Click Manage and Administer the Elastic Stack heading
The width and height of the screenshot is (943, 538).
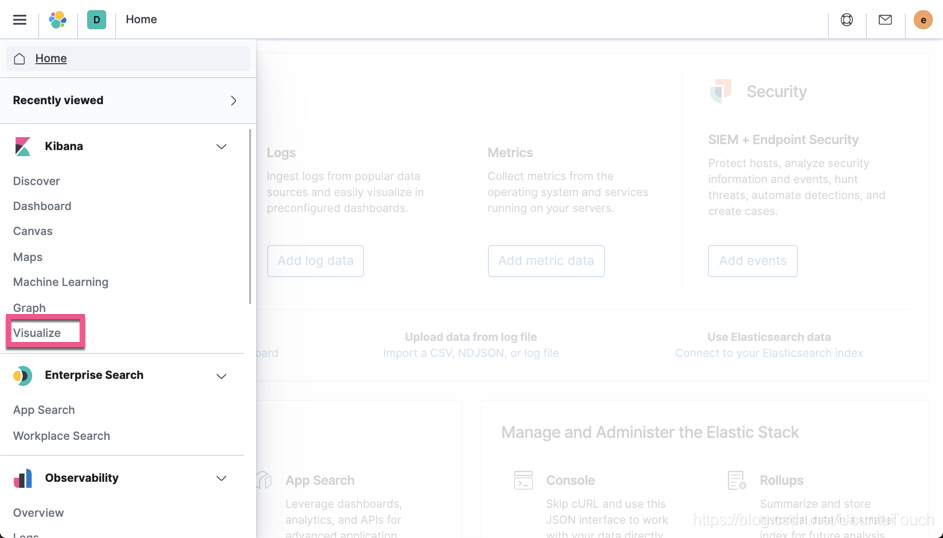[650, 432]
